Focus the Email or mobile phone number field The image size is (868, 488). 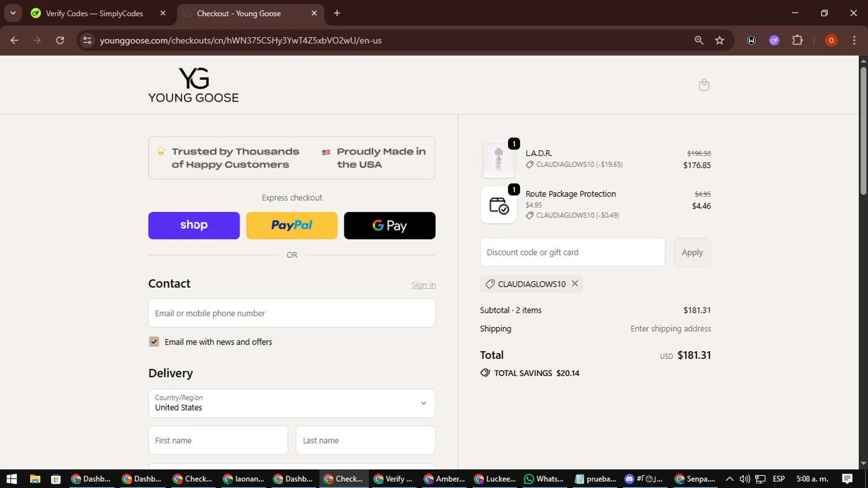pos(292,313)
